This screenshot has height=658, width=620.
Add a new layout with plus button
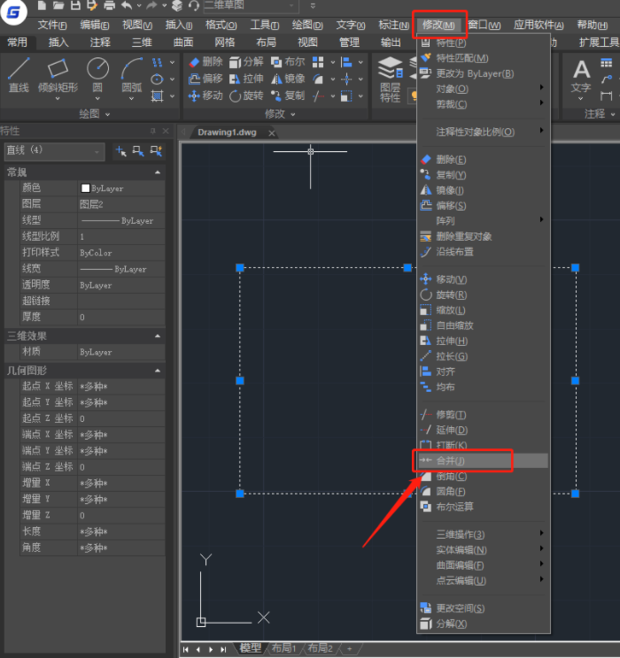pos(349,649)
